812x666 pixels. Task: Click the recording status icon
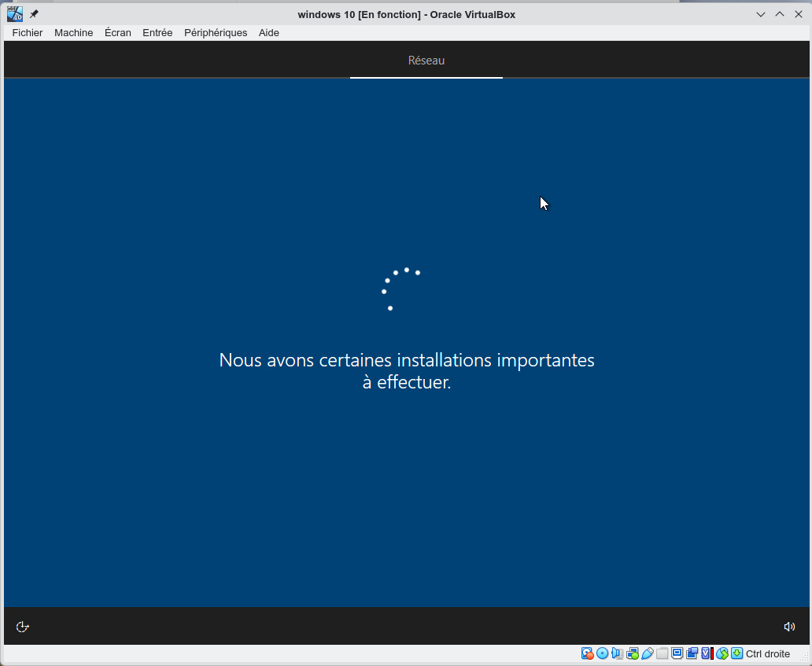pyautogui.click(x=692, y=653)
